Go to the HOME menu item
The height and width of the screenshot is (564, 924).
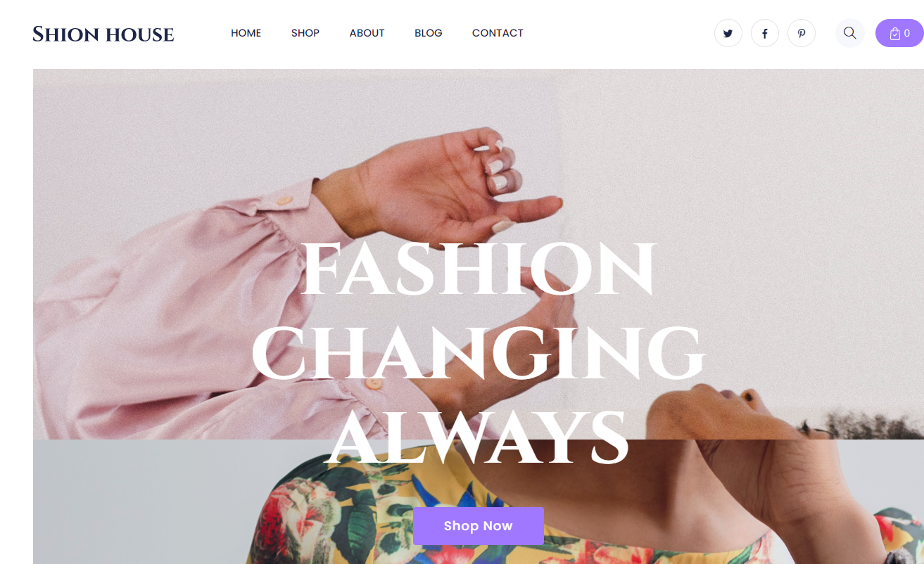tap(246, 33)
